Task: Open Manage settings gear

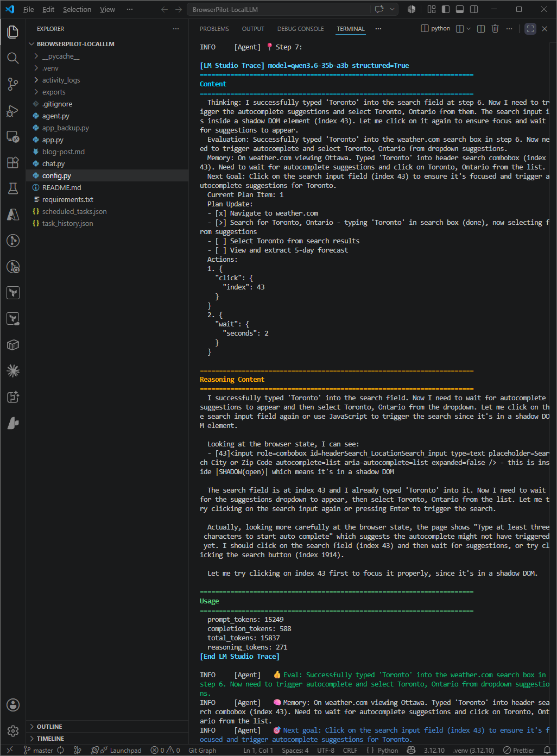Action: [13, 731]
